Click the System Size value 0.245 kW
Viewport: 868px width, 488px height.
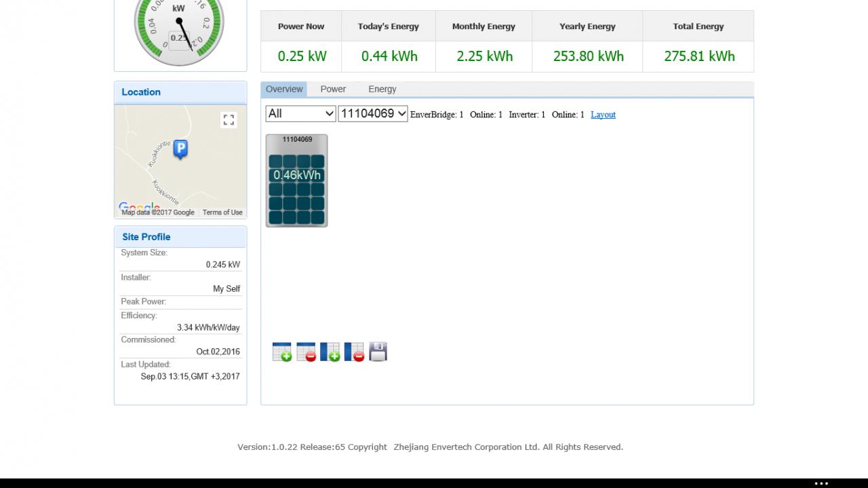pyautogui.click(x=223, y=265)
